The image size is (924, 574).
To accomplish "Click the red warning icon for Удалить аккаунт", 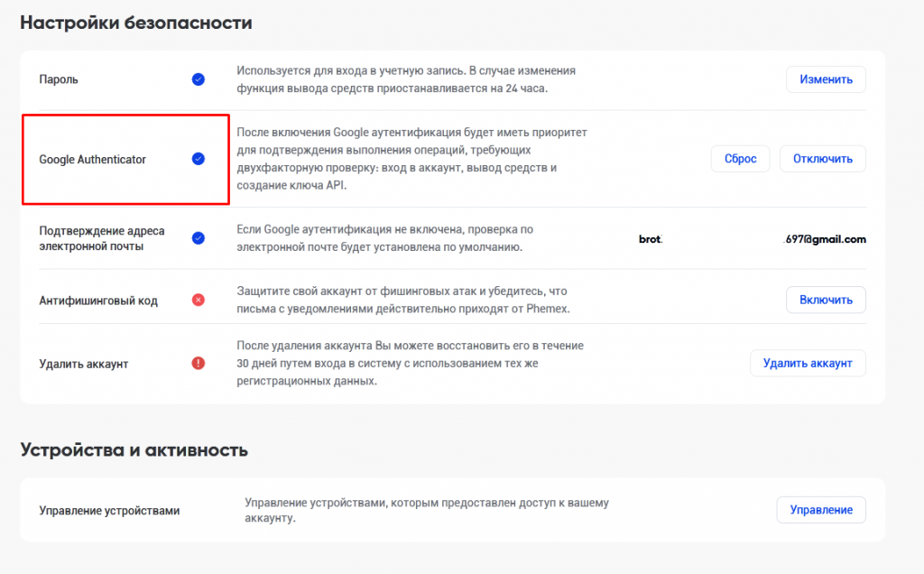I will click(199, 363).
